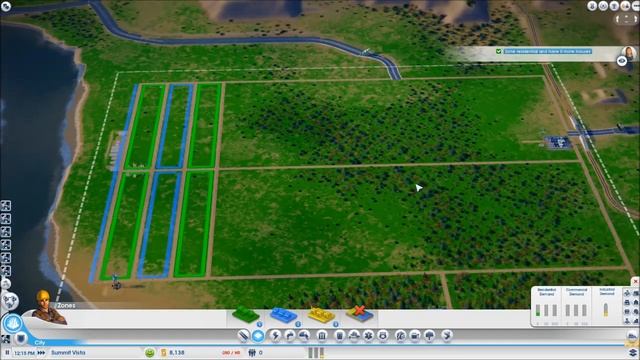Open the Fire services (helmet) menu
640x360 pixels.
[354, 336]
